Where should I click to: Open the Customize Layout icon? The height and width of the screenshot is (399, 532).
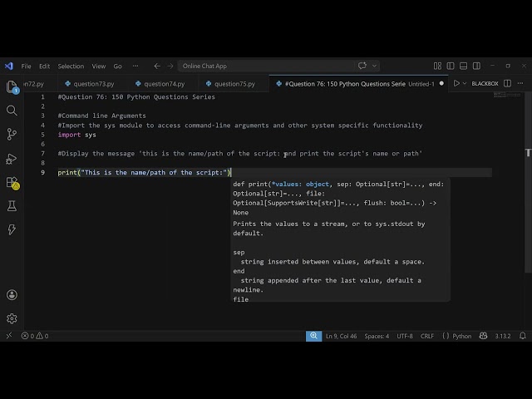(x=438, y=66)
